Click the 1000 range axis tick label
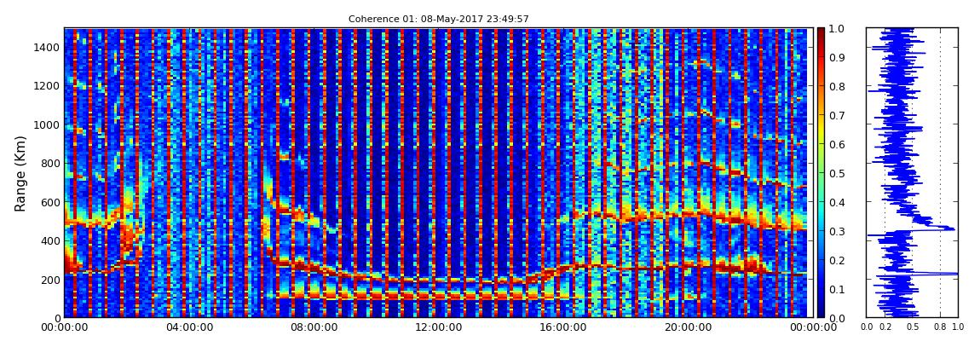980x347 pixels. pos(47,124)
